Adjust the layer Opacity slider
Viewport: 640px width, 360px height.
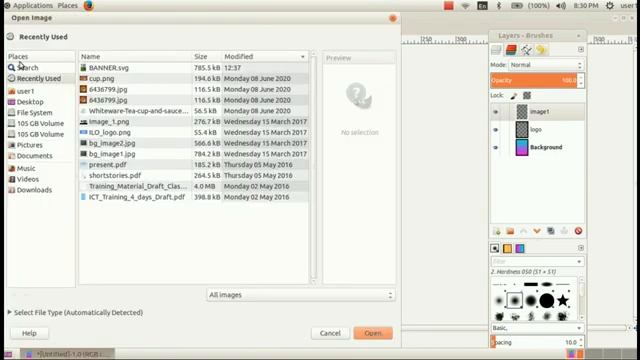coord(533,80)
